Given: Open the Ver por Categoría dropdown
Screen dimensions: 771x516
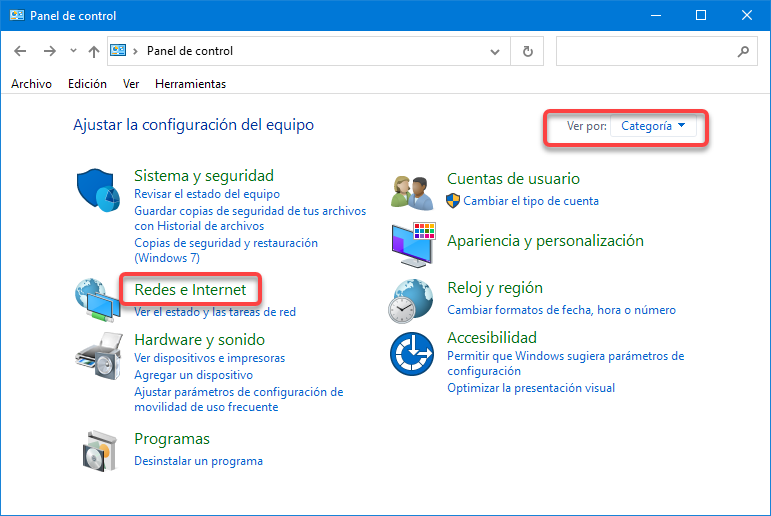Looking at the screenshot, I should click(x=653, y=126).
